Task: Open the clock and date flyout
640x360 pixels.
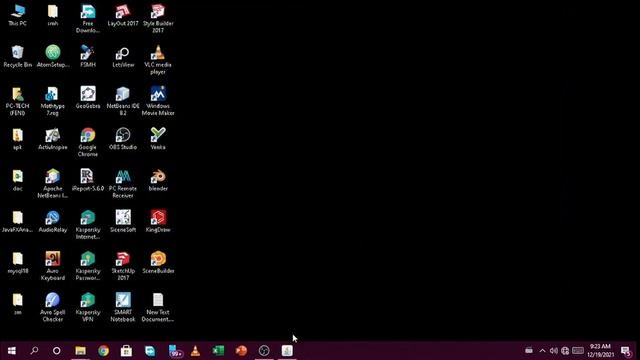Action: tap(600, 351)
